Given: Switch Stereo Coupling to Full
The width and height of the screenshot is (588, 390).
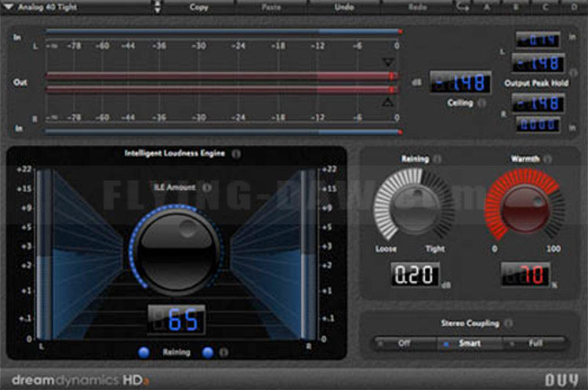Looking at the screenshot, I should [x=535, y=343].
